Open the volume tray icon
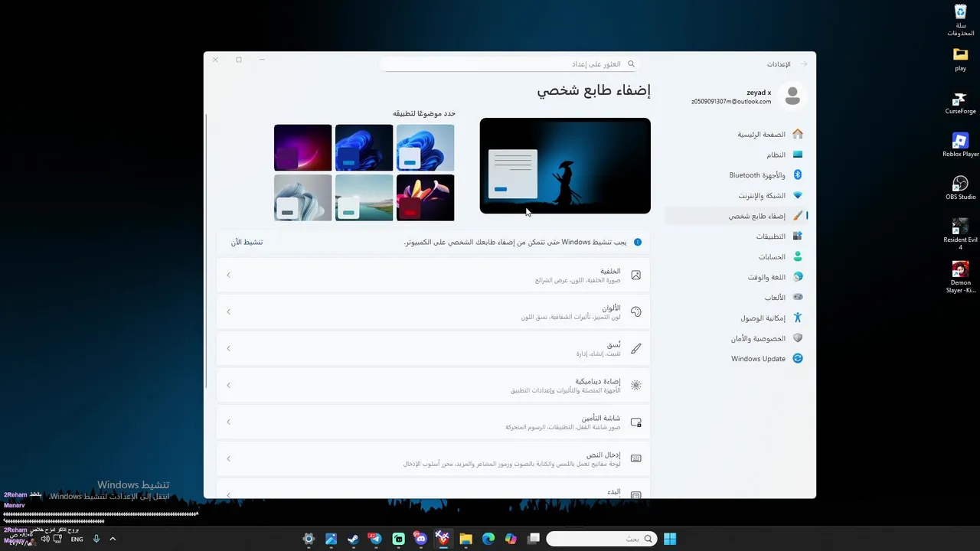The height and width of the screenshot is (551, 980). coord(45,539)
